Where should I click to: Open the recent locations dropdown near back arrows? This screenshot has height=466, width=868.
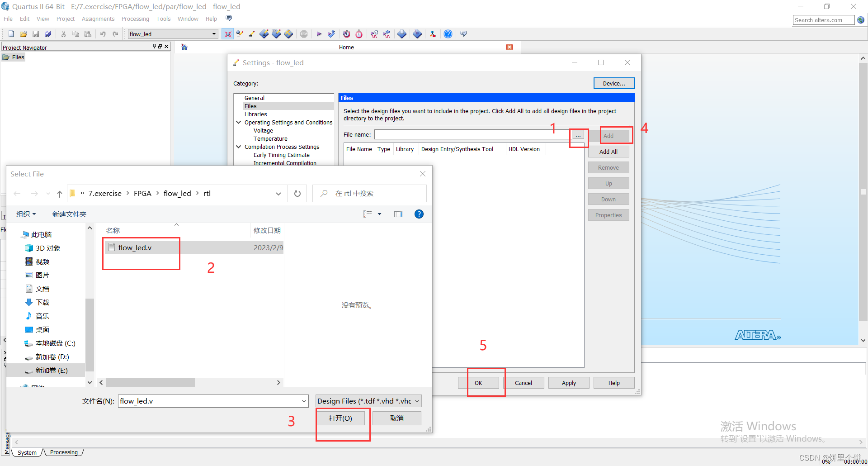(x=48, y=194)
